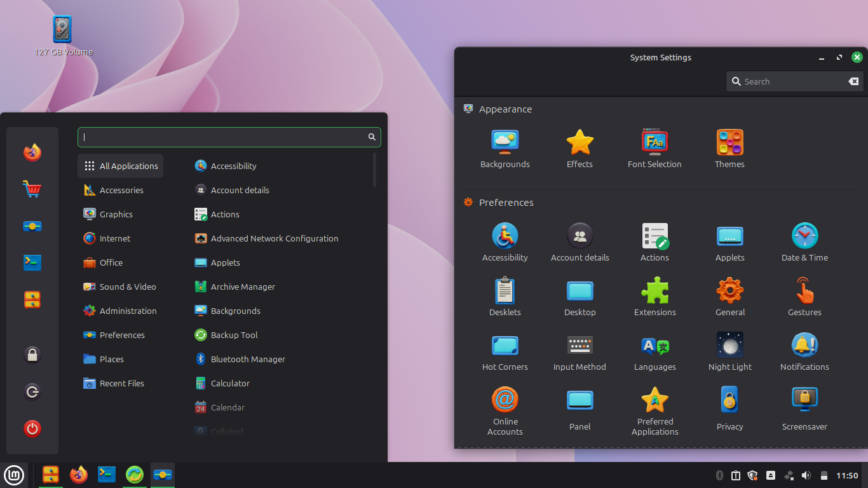Image resolution: width=868 pixels, height=488 pixels.
Task: Open Backgrounds in System Settings
Action: (505, 149)
